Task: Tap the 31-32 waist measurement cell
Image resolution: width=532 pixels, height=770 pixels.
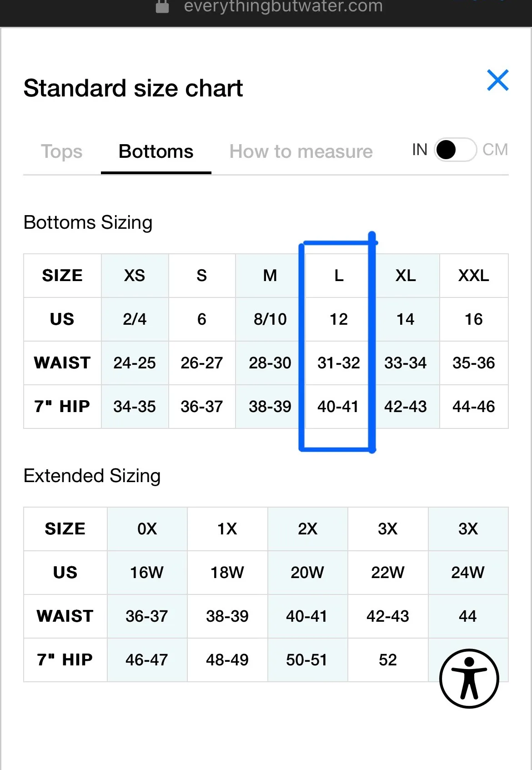Action: (339, 363)
